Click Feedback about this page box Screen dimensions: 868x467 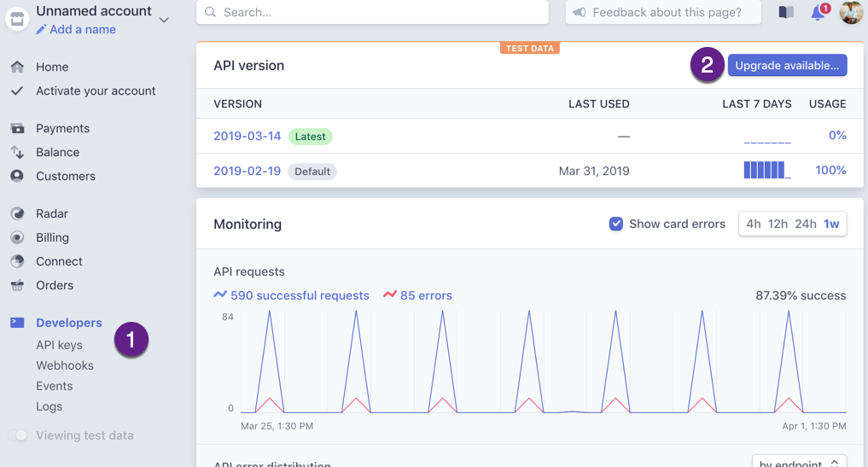pyautogui.click(x=663, y=12)
